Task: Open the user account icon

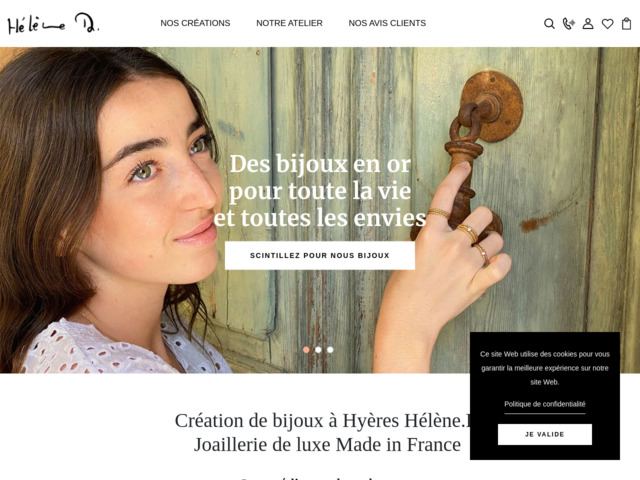Action: (x=588, y=24)
